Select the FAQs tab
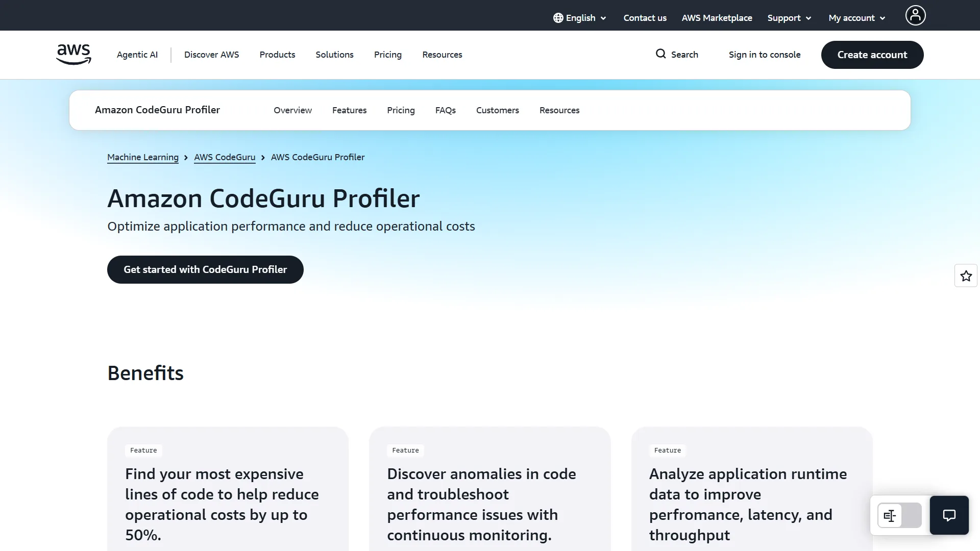The width and height of the screenshot is (980, 551). coord(445,110)
